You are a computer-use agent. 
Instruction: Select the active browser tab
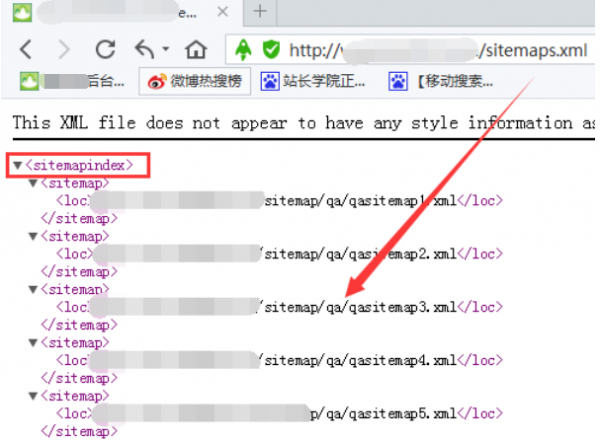[120, 13]
